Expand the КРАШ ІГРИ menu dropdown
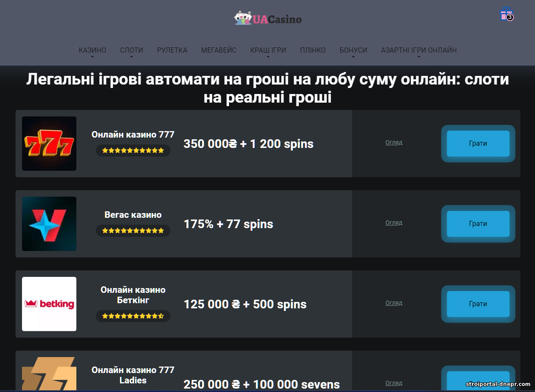The height and width of the screenshot is (392, 535). pyautogui.click(x=268, y=50)
